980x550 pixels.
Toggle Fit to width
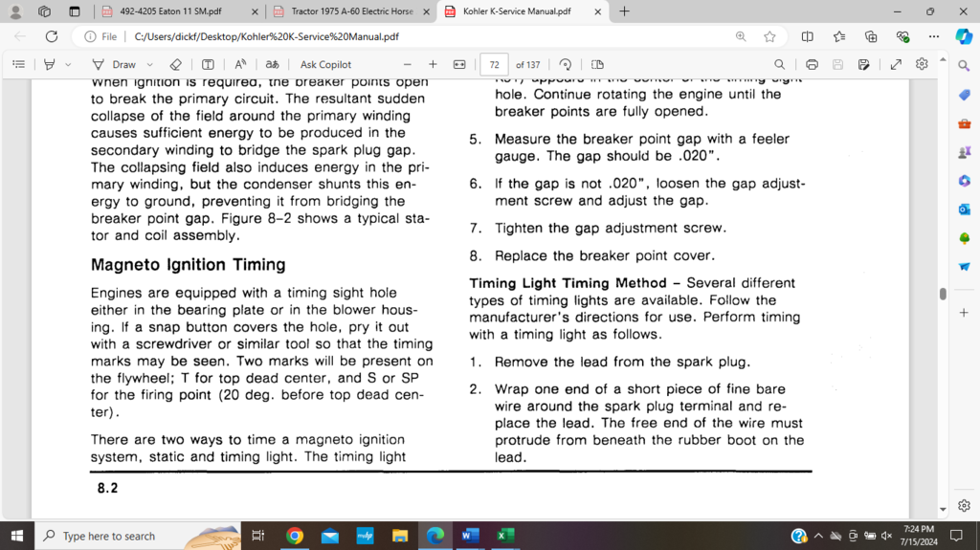click(459, 64)
